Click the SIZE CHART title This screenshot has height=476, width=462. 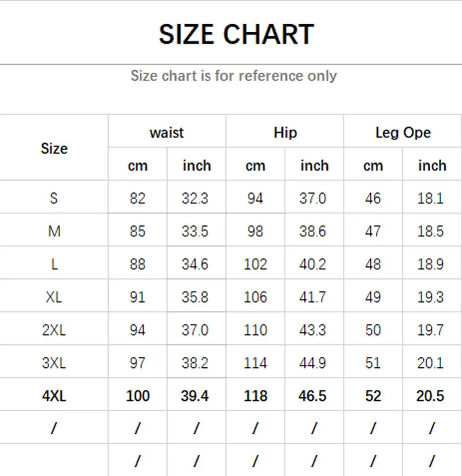pyautogui.click(x=236, y=35)
